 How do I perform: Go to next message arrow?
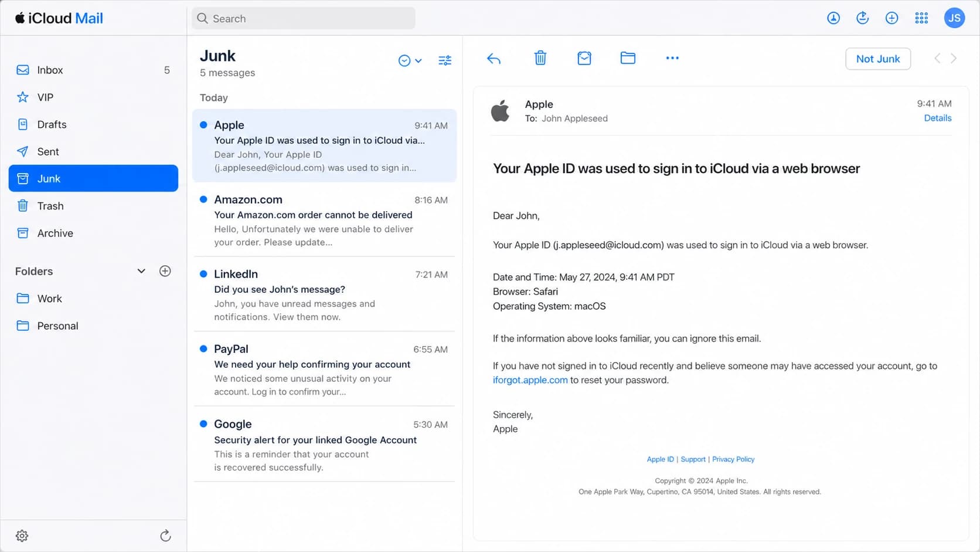954,58
